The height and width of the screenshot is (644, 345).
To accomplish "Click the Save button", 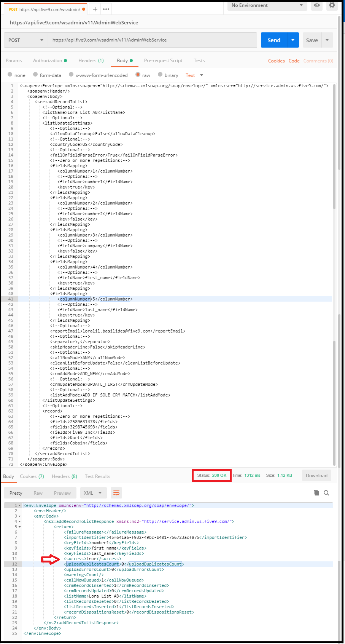I will (x=312, y=40).
